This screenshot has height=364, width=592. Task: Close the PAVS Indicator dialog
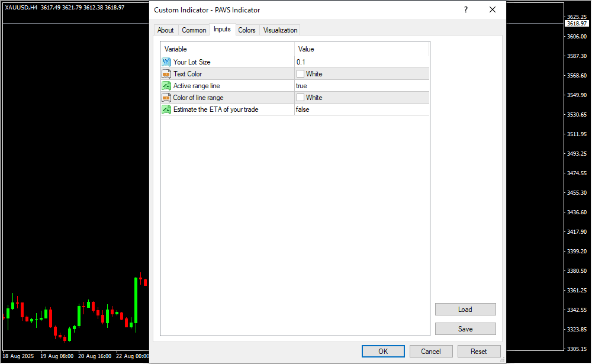tap(492, 10)
